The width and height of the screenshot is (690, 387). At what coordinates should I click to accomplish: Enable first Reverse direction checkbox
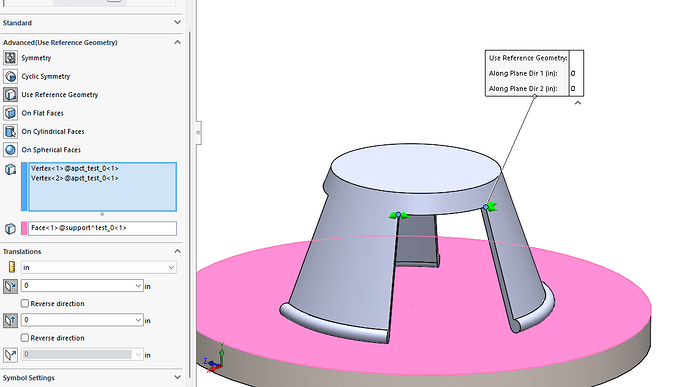pos(25,303)
